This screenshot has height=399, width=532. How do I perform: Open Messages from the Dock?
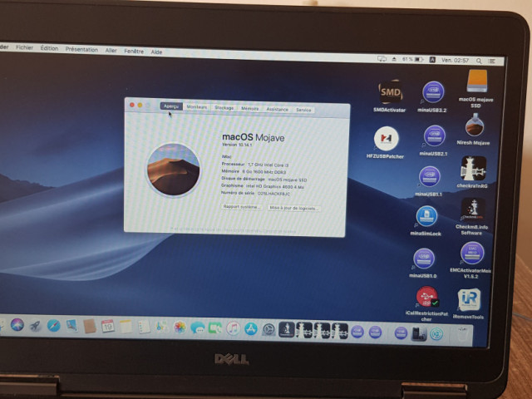point(198,328)
